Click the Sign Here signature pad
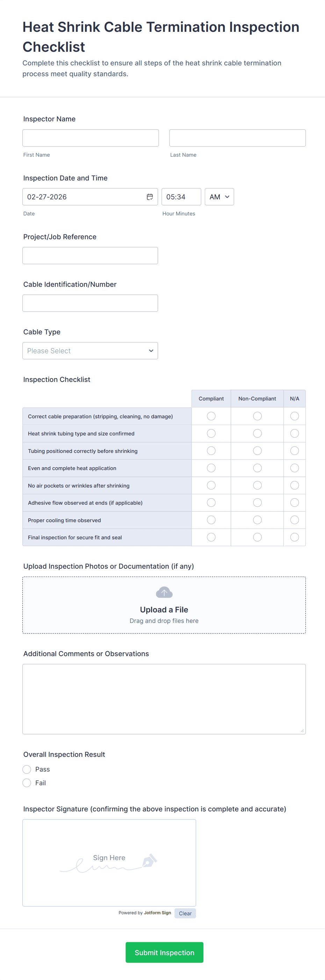Screen dimensions: 325x980 (109, 862)
